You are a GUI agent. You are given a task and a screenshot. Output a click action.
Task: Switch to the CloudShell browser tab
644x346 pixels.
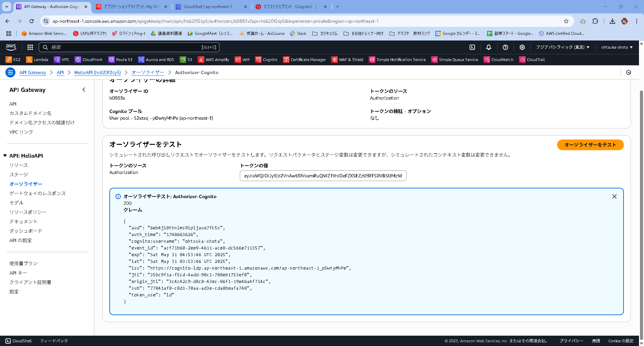[x=207, y=6]
